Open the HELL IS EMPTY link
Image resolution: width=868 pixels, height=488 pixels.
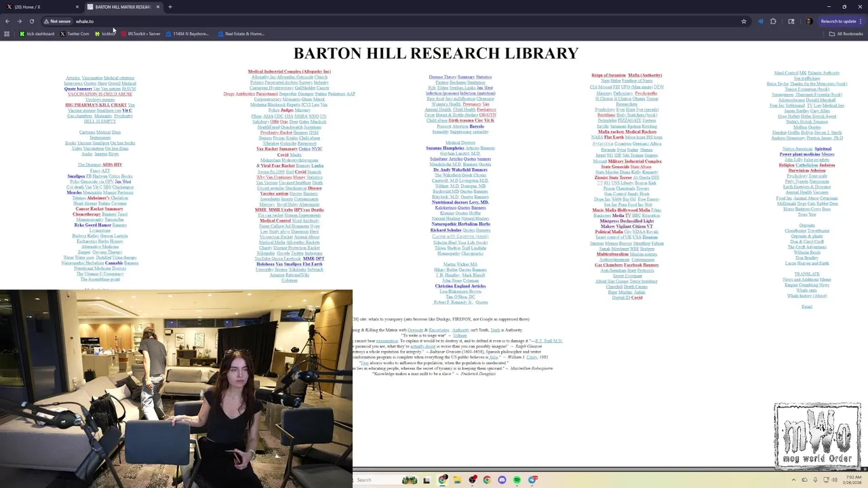tap(100, 121)
